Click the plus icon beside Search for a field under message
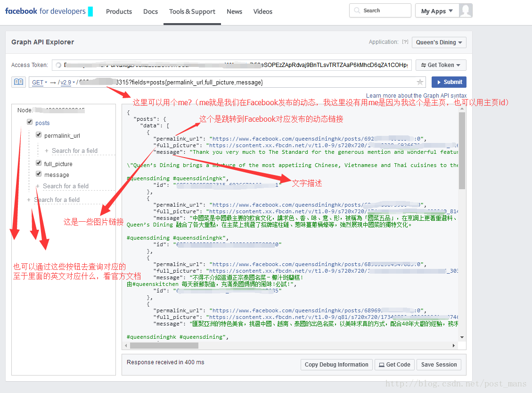 (38, 186)
